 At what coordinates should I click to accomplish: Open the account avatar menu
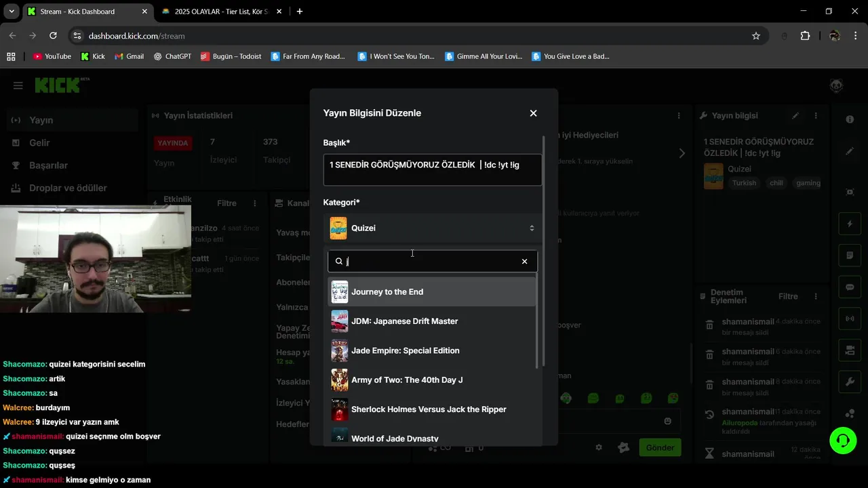tap(836, 85)
